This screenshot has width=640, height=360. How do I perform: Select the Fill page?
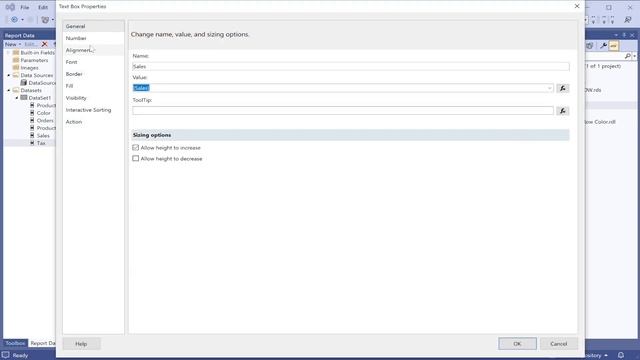[x=93, y=86]
